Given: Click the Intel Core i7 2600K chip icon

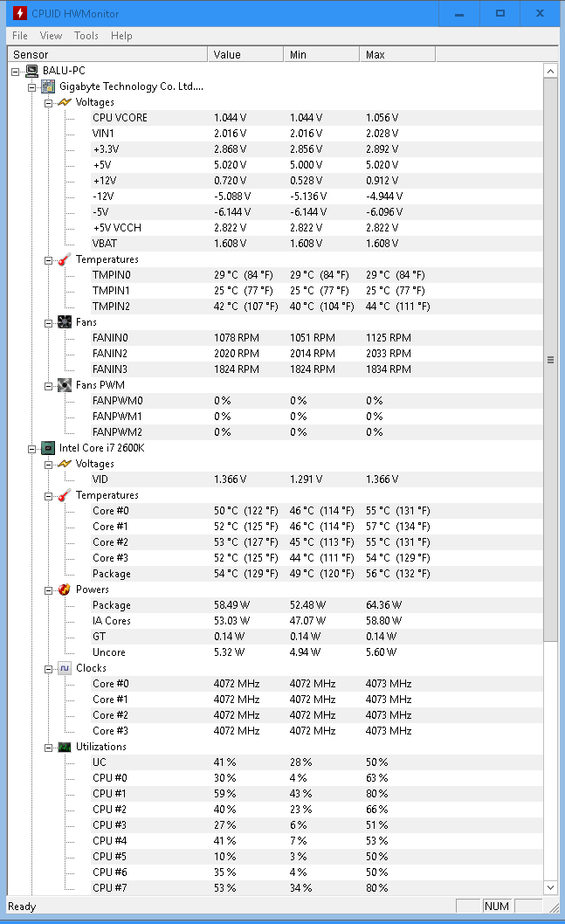Looking at the screenshot, I should point(48,448).
